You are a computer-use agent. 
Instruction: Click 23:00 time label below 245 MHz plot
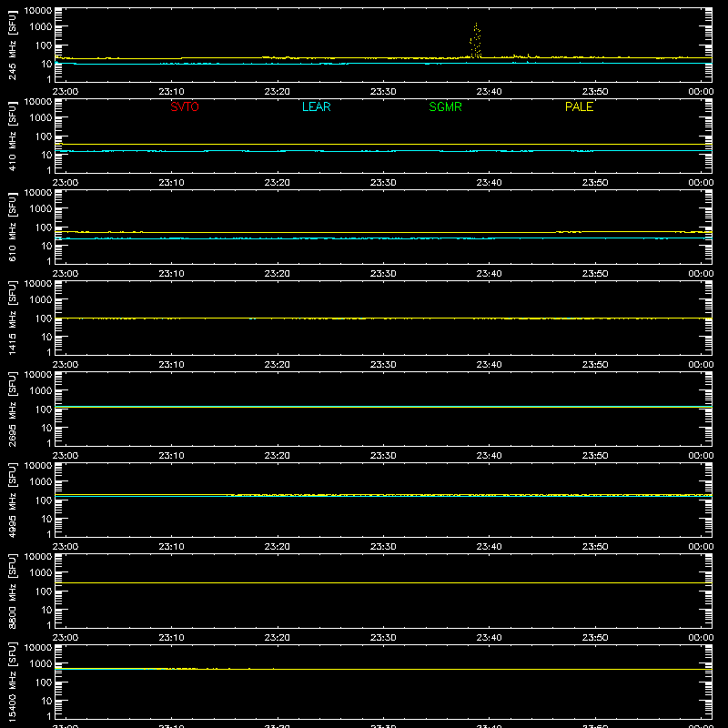(66, 92)
